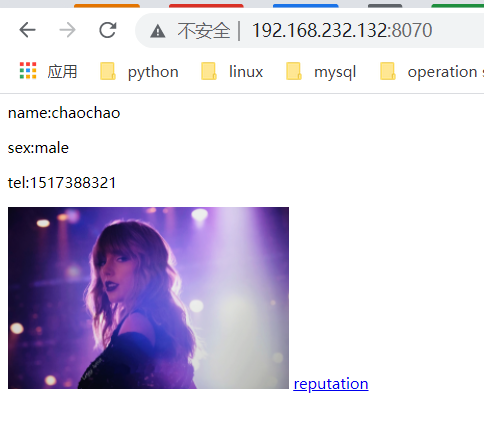Open the colorful apps grid icon
Viewport: 484px width, 435px height.
(28, 71)
